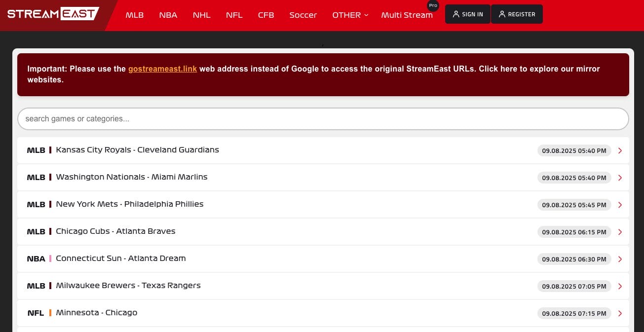Switch to the Multi Stream page
The width and height of the screenshot is (644, 332).
coord(407,15)
